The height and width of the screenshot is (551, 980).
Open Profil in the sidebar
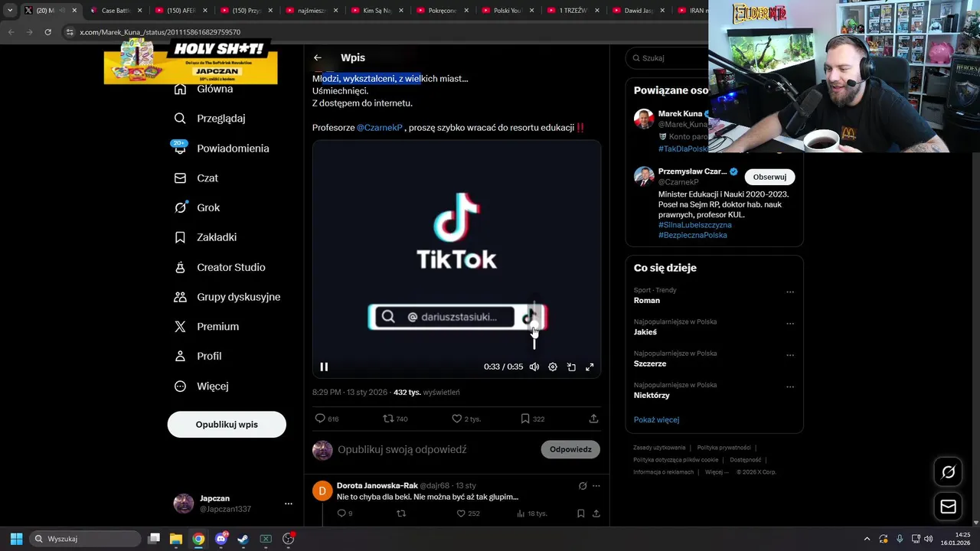tap(198, 357)
